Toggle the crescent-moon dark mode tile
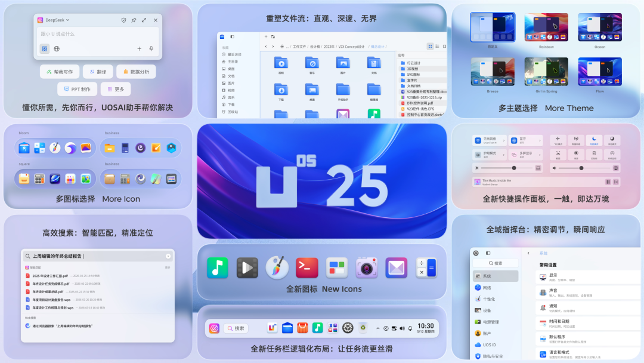Screen dimensions: 644x363 click(x=594, y=139)
